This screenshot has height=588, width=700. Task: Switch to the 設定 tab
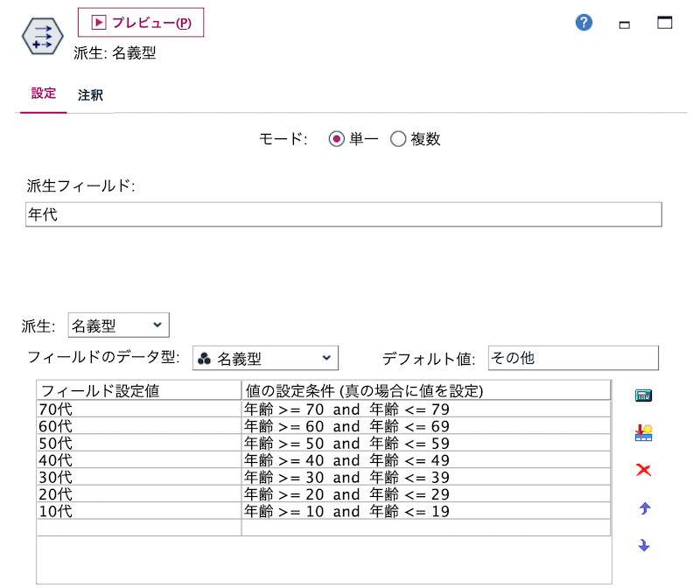pyautogui.click(x=42, y=94)
